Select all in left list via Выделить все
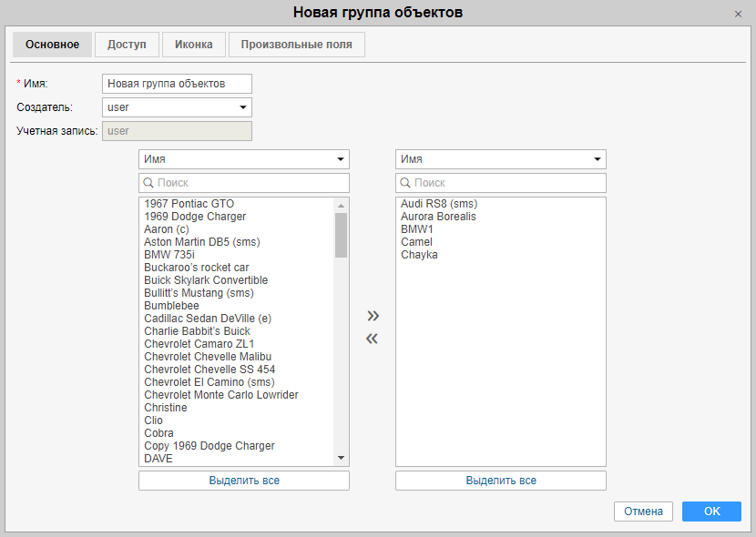 [244, 481]
